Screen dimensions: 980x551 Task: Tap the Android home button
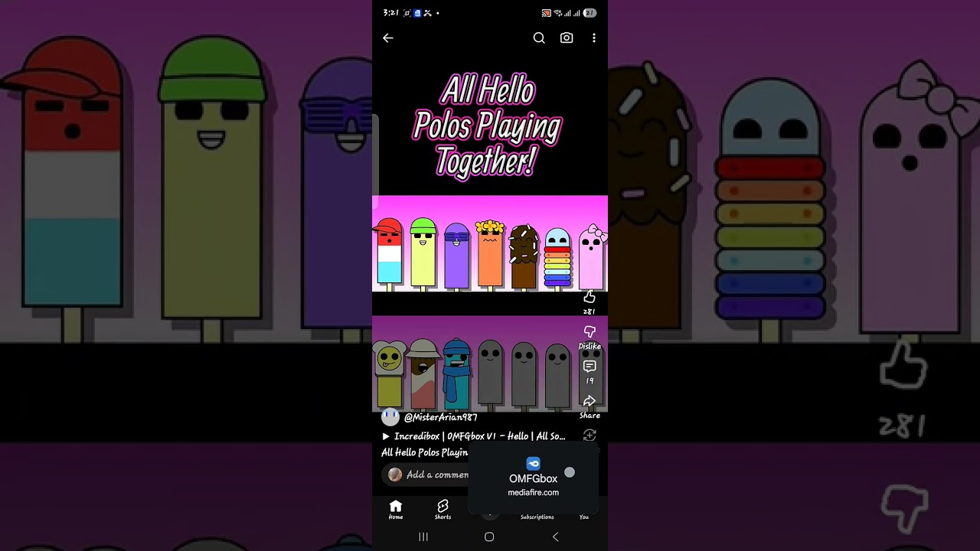pos(489,537)
